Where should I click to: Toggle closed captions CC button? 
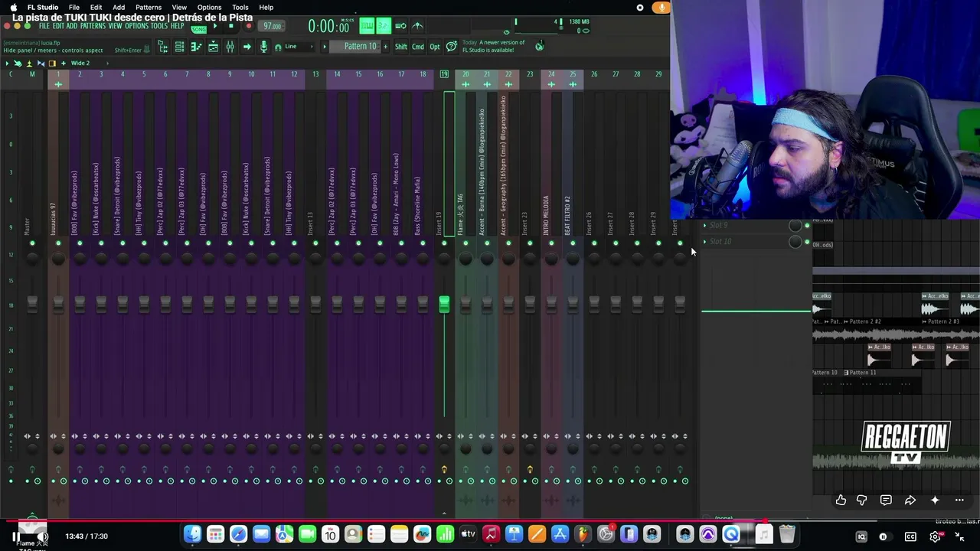coord(910,537)
